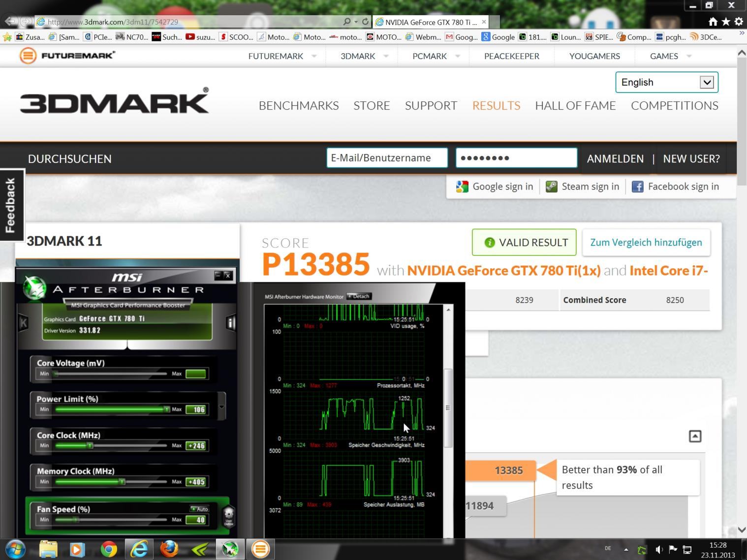
Task: Open the YouTube suzu... bookmark
Action: (x=201, y=36)
